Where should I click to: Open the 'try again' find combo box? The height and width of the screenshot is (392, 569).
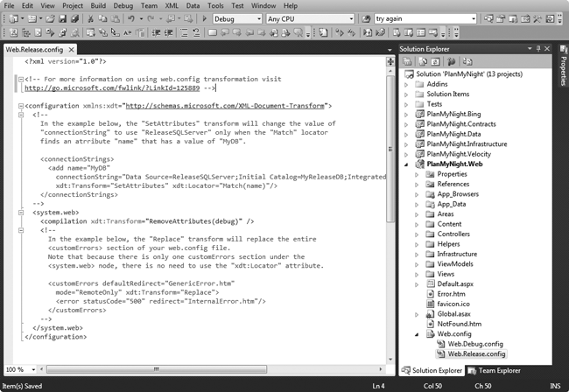[x=474, y=19]
